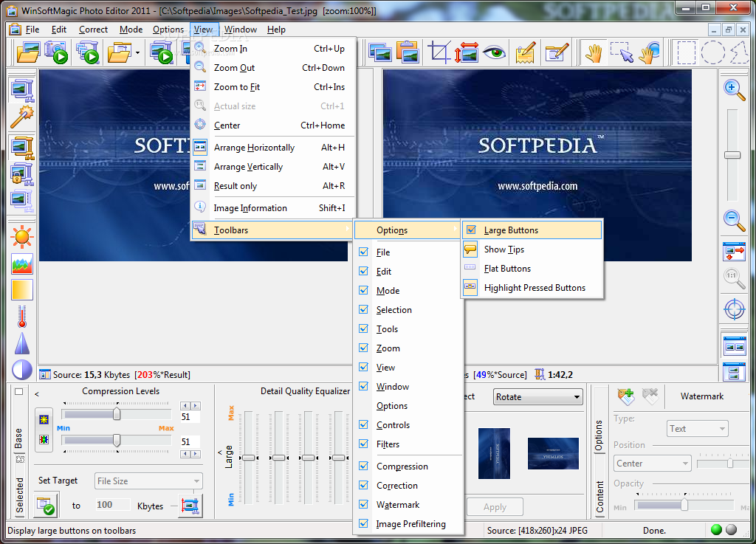Switch to the Content vertical tab
Viewport: 756px width, 544px height.
coord(599,496)
